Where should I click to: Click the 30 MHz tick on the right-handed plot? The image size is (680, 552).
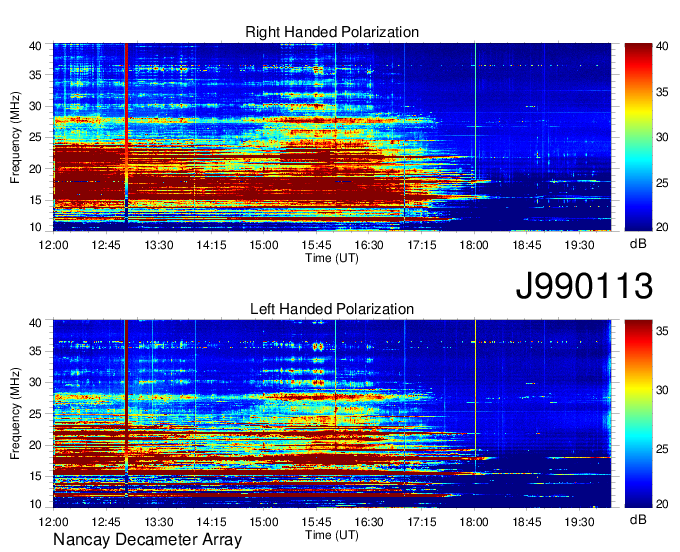[x=36, y=106]
